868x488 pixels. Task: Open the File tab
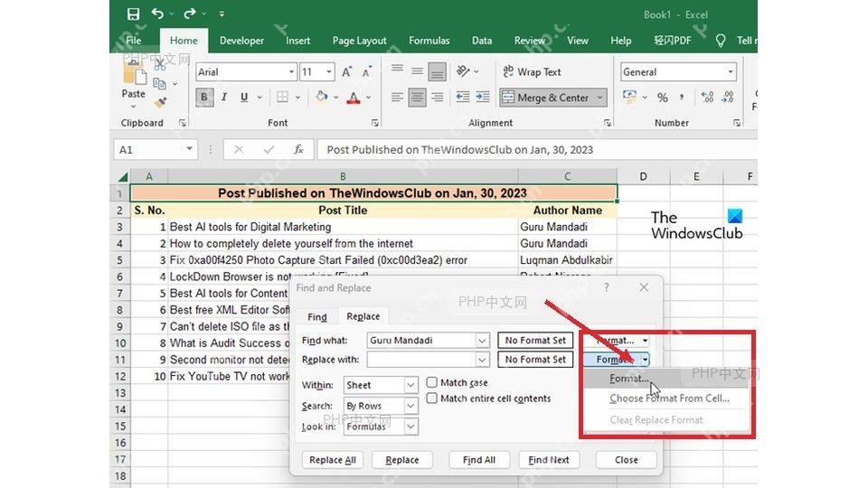click(x=134, y=41)
